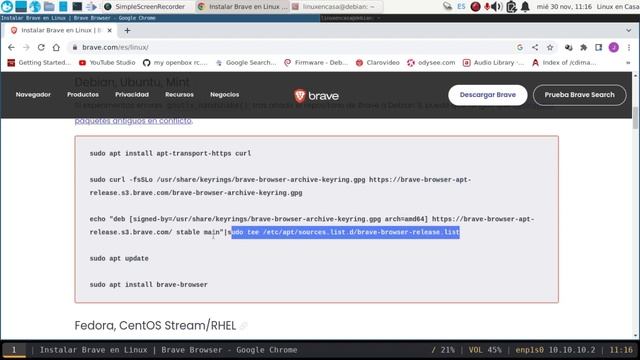The width and height of the screenshot is (640, 360).
Task: Open the panel main menu cat icon
Action: 7,7
